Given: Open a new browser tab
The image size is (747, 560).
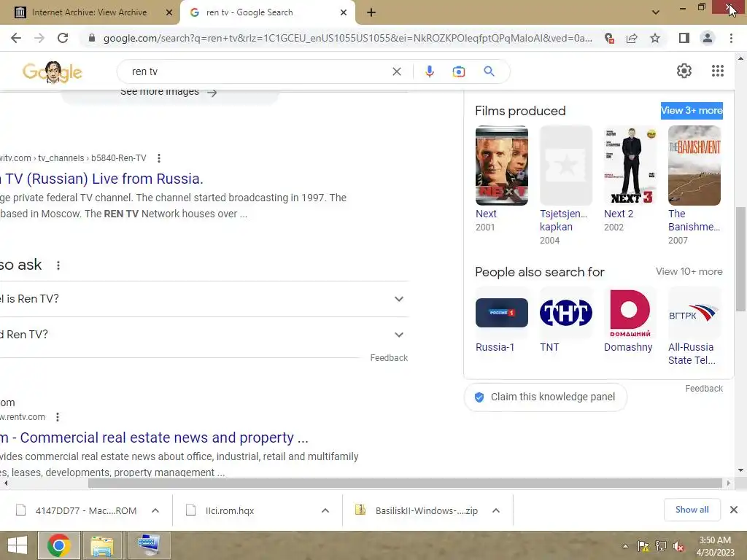Looking at the screenshot, I should coord(371,12).
